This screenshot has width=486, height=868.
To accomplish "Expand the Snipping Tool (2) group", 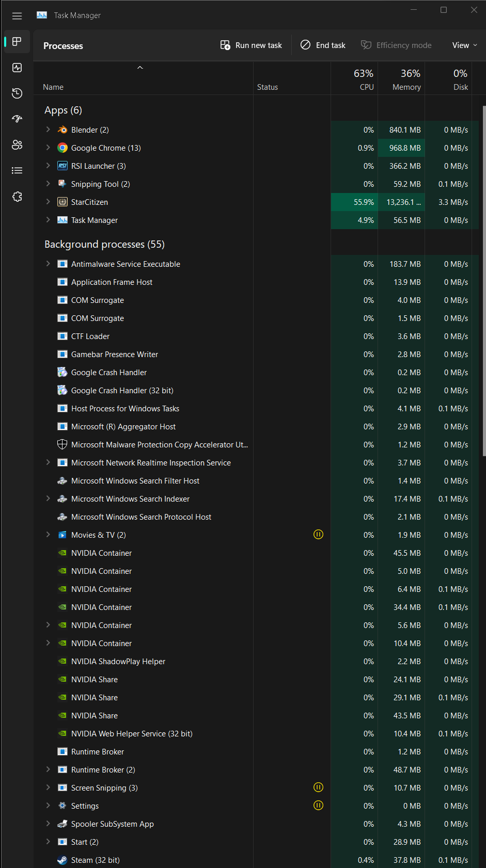I will [x=48, y=184].
